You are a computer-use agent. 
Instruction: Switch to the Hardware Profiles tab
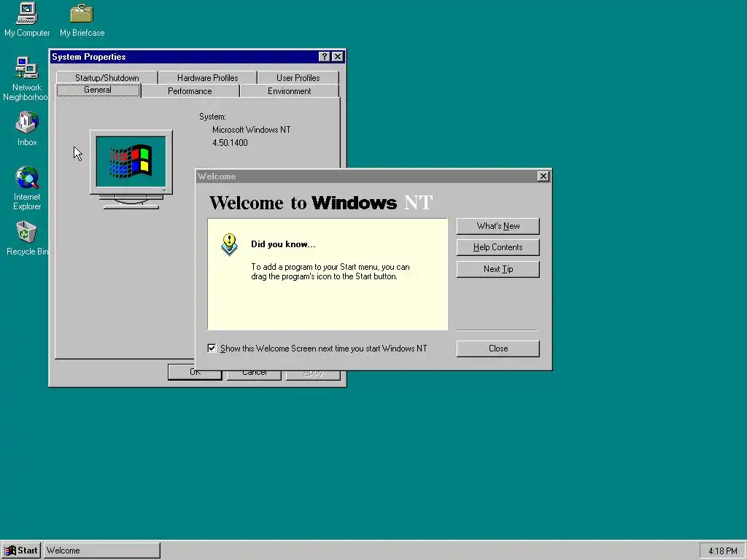[207, 77]
